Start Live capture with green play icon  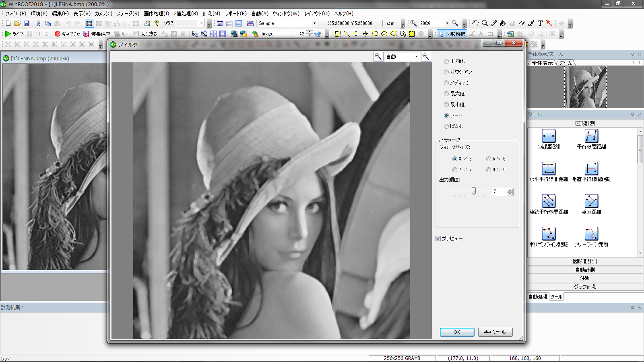pyautogui.click(x=8, y=34)
